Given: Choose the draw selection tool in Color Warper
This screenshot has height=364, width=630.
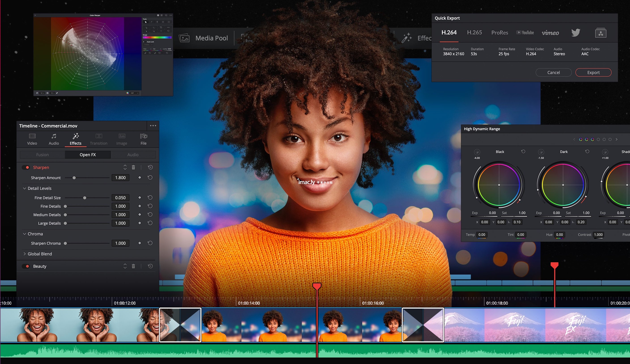Looking at the screenshot, I should click(152, 22).
